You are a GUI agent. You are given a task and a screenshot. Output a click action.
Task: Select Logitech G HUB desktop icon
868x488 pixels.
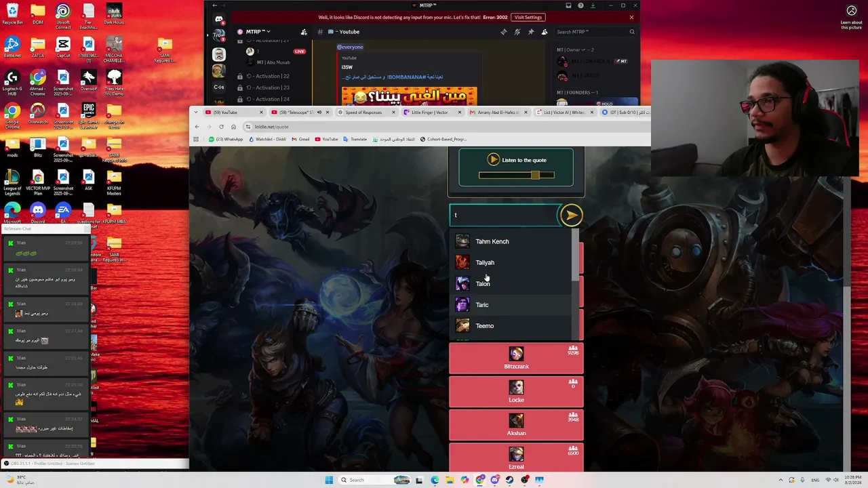coord(12,83)
